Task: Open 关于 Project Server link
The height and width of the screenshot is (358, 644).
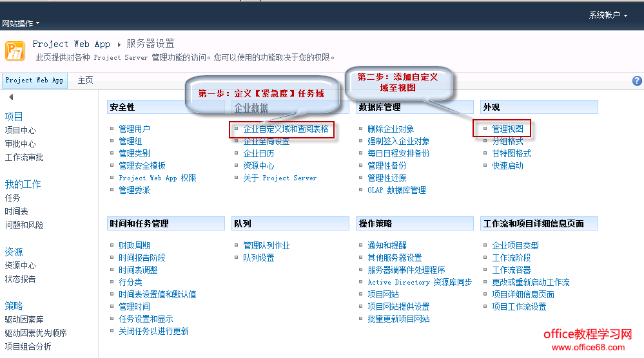Action: click(x=280, y=178)
